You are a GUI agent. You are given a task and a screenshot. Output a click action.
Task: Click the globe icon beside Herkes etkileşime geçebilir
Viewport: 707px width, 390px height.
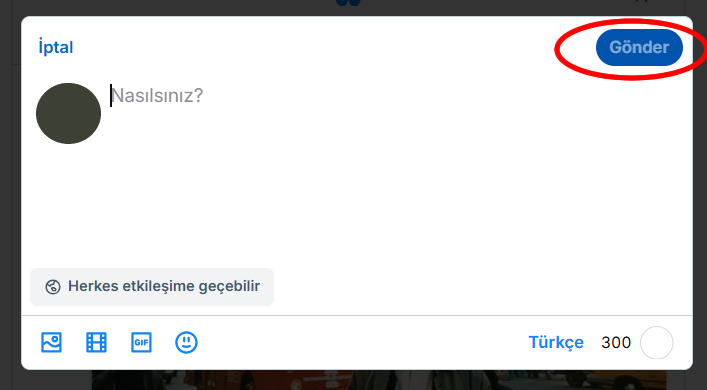pyautogui.click(x=53, y=287)
